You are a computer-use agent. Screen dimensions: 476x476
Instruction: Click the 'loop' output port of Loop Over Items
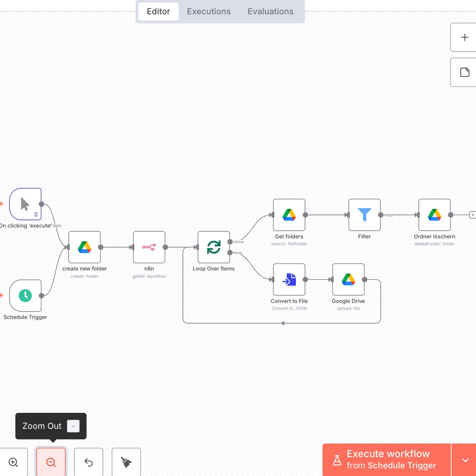(x=230, y=253)
